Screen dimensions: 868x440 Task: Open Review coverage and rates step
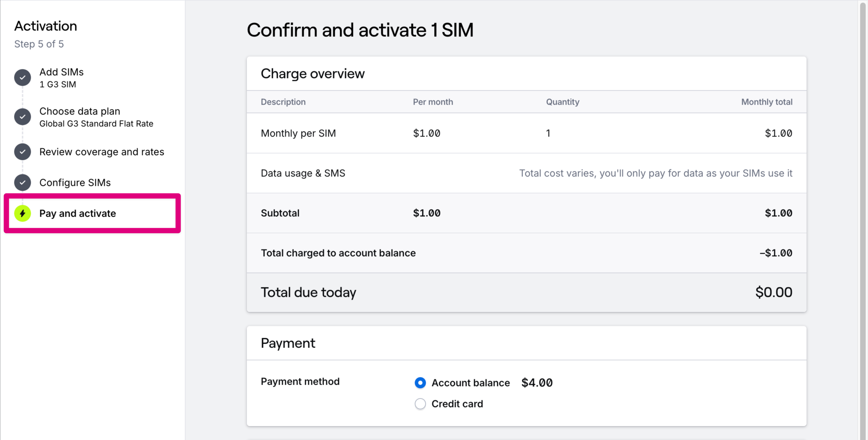coord(101,152)
